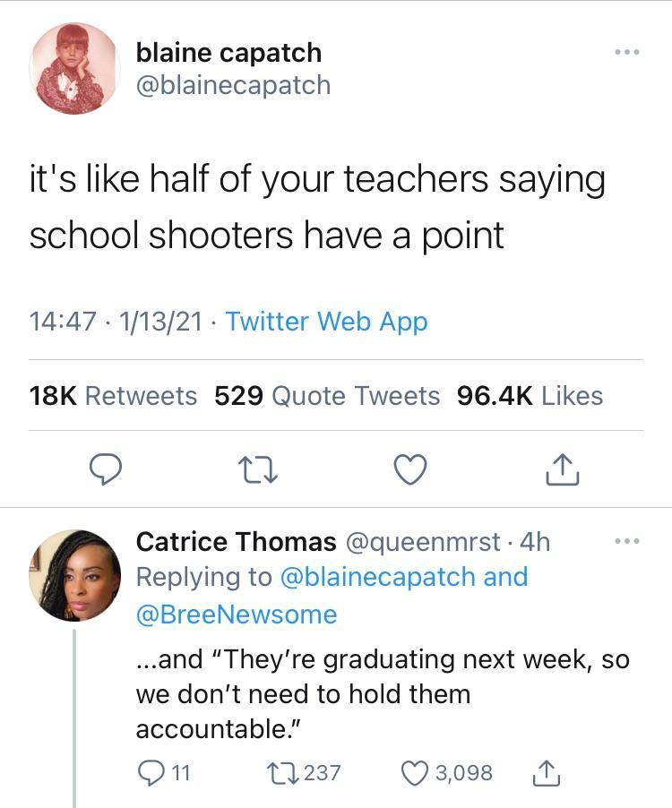Open the blaine capatch display name
The height and width of the screenshot is (808, 672).
(228, 53)
